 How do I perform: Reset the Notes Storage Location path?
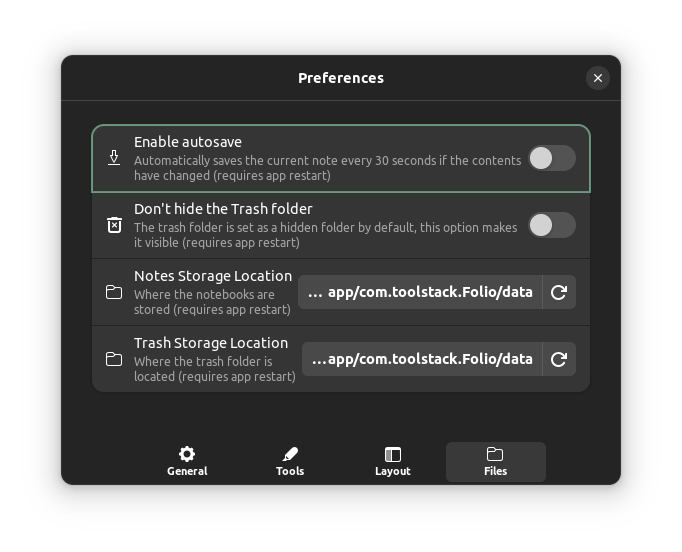pyautogui.click(x=559, y=292)
